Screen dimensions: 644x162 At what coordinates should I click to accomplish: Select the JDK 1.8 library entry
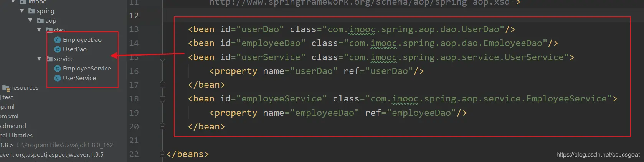(x=57, y=145)
